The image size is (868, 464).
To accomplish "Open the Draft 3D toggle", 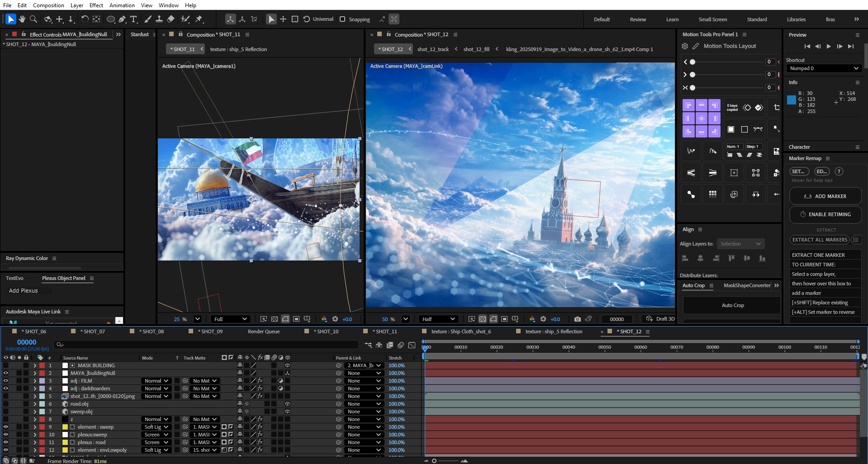I will click(661, 319).
